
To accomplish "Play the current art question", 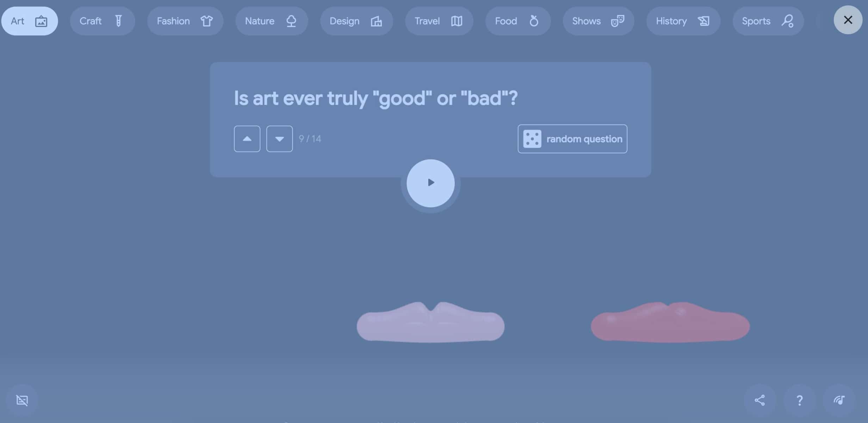I will (x=431, y=183).
